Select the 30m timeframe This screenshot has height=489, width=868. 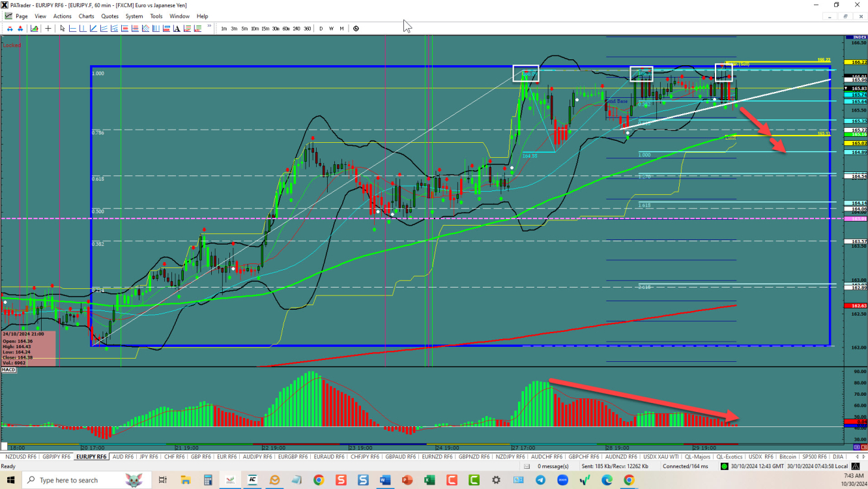point(276,28)
